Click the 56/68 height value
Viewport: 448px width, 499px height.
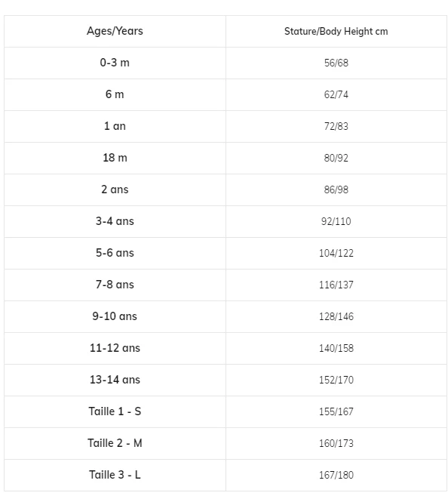coord(336,63)
